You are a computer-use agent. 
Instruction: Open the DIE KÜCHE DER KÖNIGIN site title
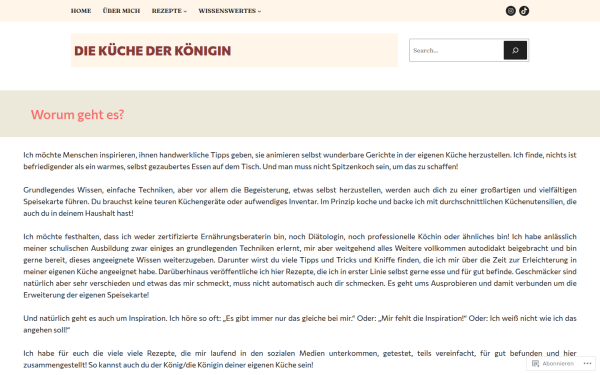(152, 51)
